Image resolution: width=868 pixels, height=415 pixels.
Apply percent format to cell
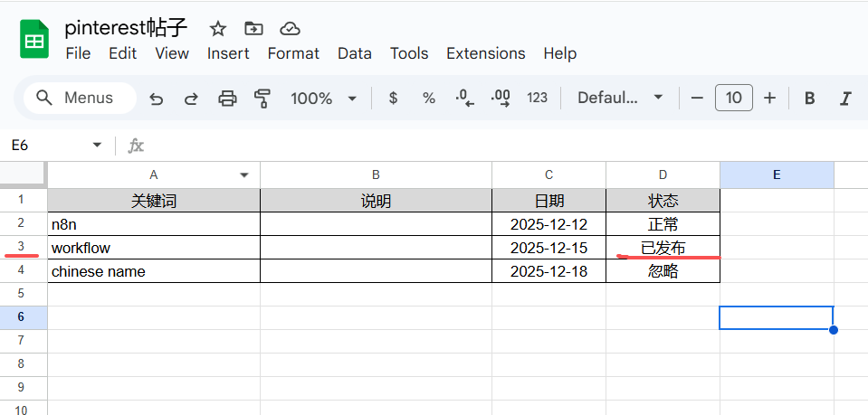coord(429,99)
